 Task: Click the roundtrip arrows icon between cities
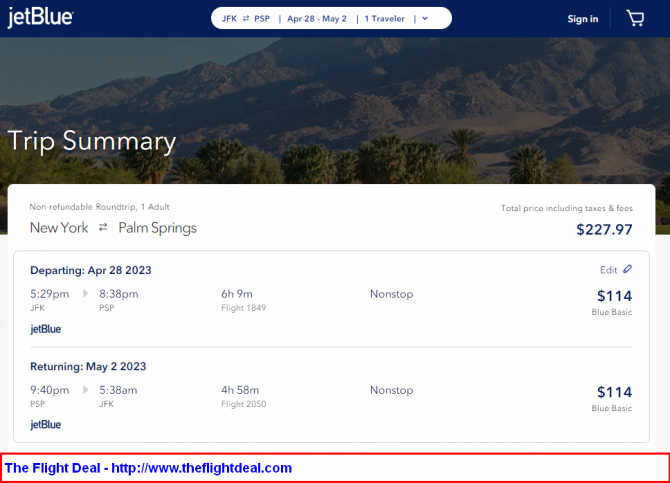click(x=103, y=227)
